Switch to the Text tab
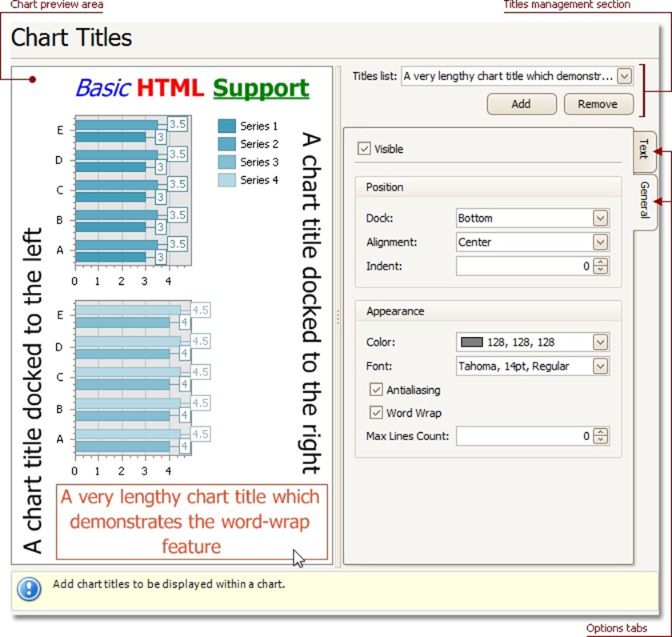This screenshot has height=637, width=672. 644,150
